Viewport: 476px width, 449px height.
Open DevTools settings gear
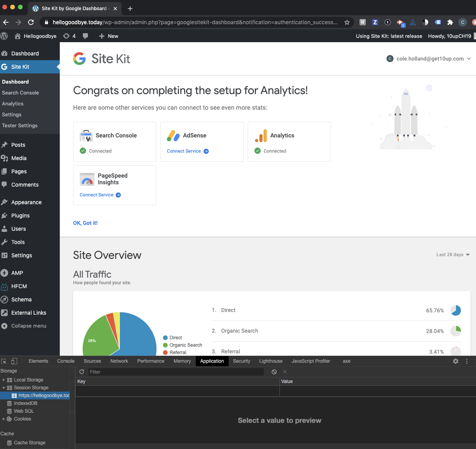pyautogui.click(x=456, y=361)
